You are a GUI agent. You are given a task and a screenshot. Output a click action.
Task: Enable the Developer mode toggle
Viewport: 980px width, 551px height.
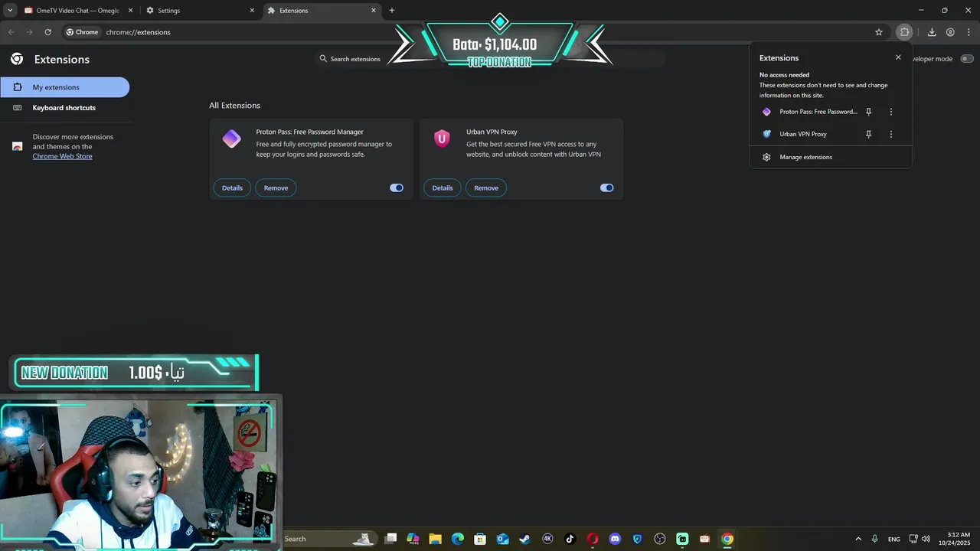pyautogui.click(x=967, y=59)
